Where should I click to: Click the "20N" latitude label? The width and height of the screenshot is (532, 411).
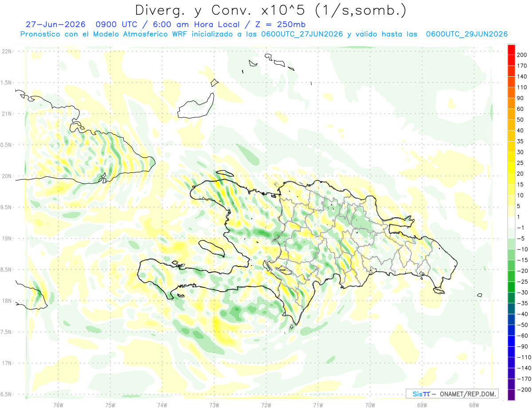coord(7,176)
